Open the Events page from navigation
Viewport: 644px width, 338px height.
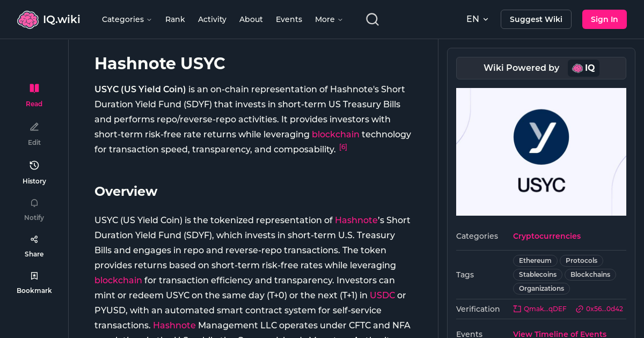point(289,19)
